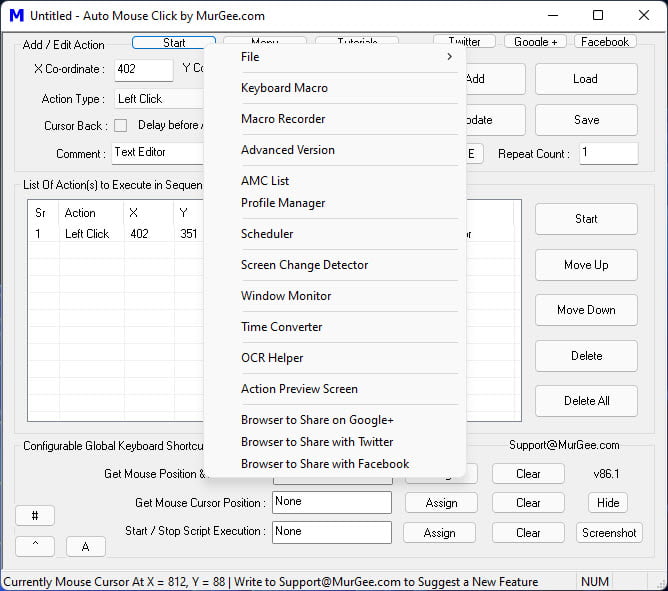
Task: Select Advanced Version menu entry
Action: [334, 150]
